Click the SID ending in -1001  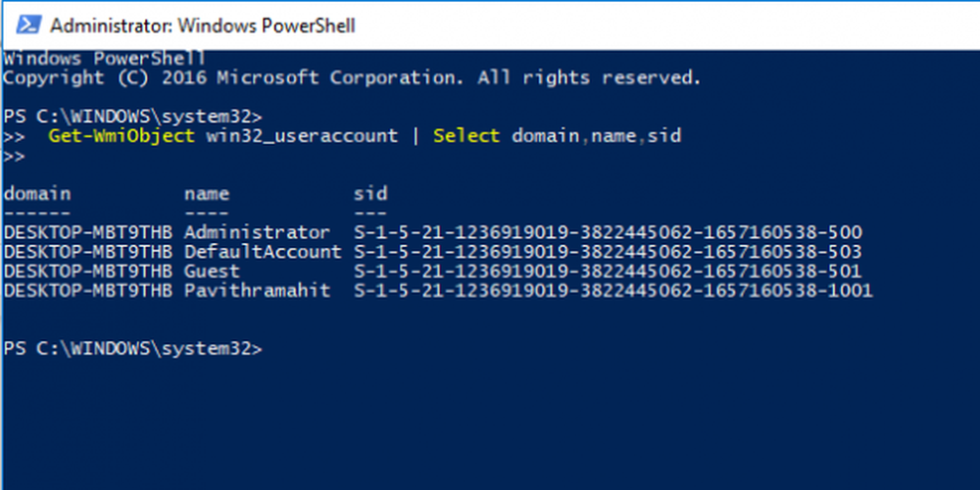point(612,291)
